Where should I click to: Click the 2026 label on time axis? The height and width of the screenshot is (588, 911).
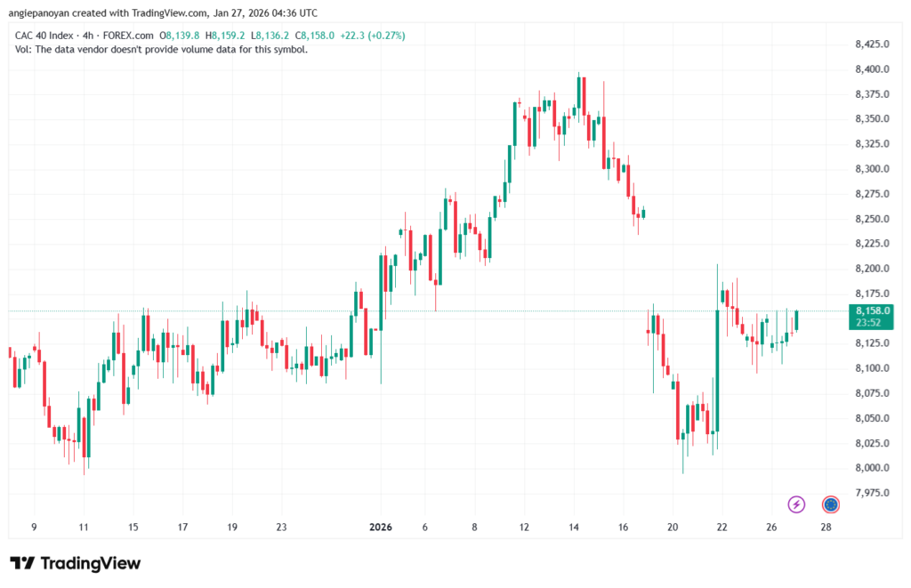point(382,527)
